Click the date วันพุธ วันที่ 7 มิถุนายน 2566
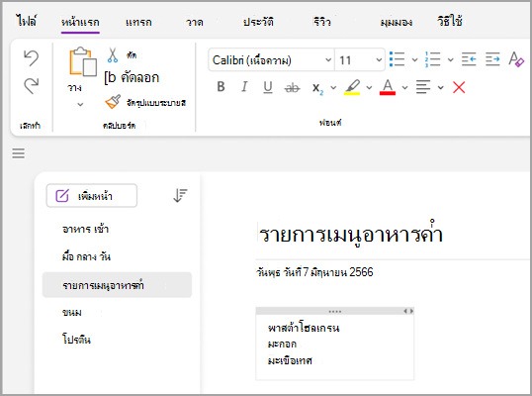The image size is (532, 396). tap(314, 272)
